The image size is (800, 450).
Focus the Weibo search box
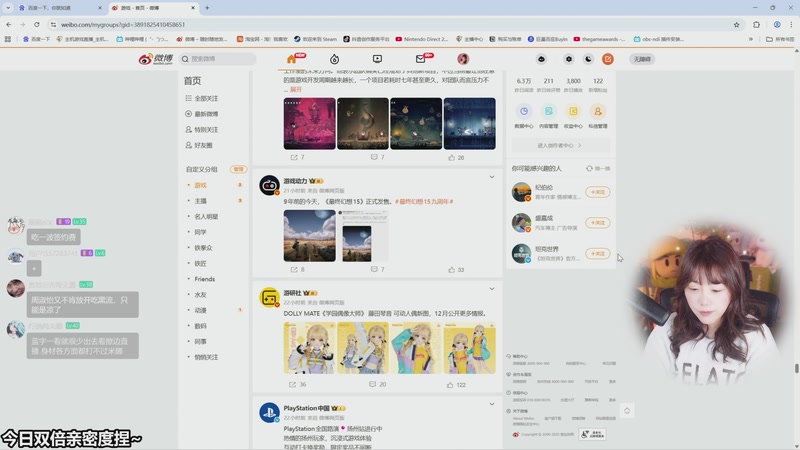point(218,59)
